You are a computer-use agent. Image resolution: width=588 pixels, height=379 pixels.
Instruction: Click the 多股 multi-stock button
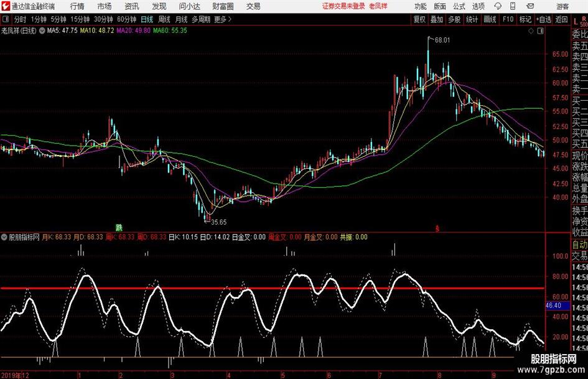coord(454,19)
